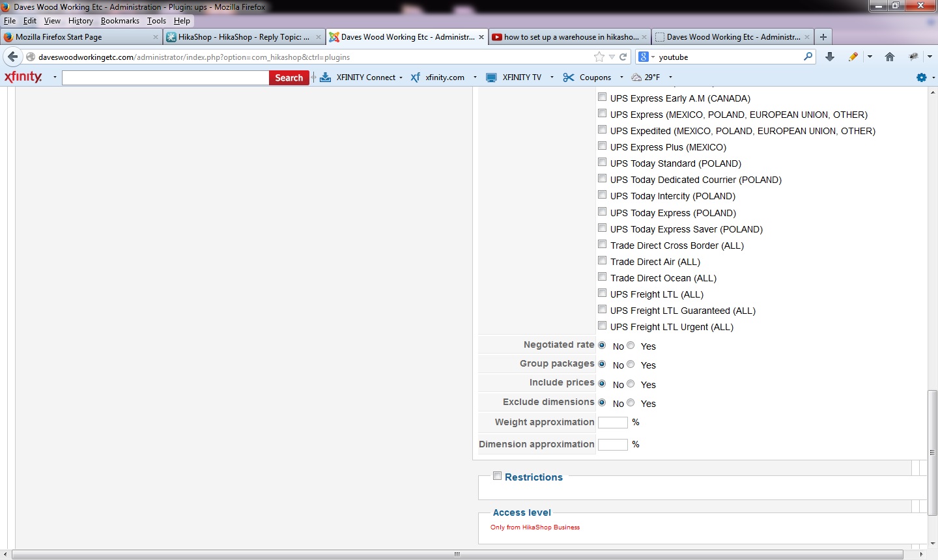Screen dimensions: 938x560
Task: Check UPS Today Standard (POLAND)
Action: coord(602,162)
